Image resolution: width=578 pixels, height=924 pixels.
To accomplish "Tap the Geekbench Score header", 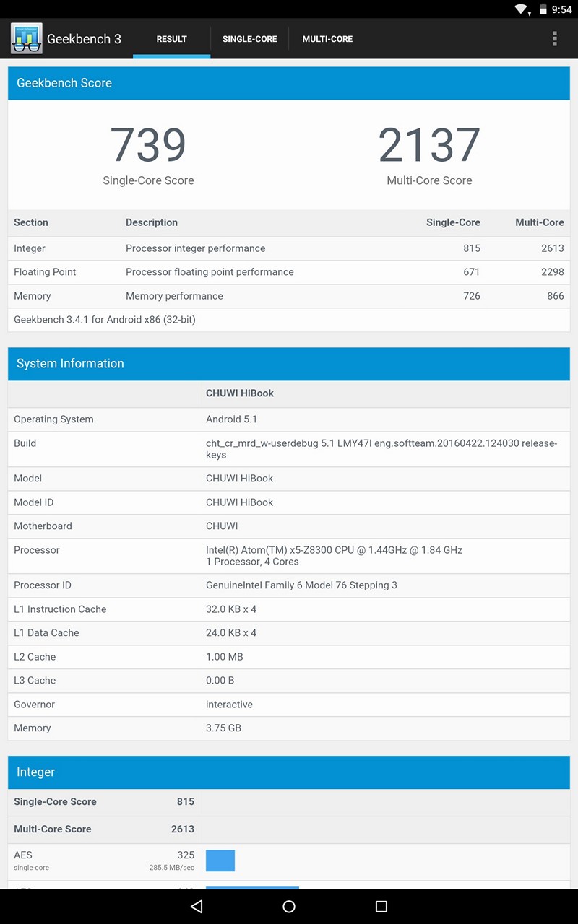I will coord(289,83).
